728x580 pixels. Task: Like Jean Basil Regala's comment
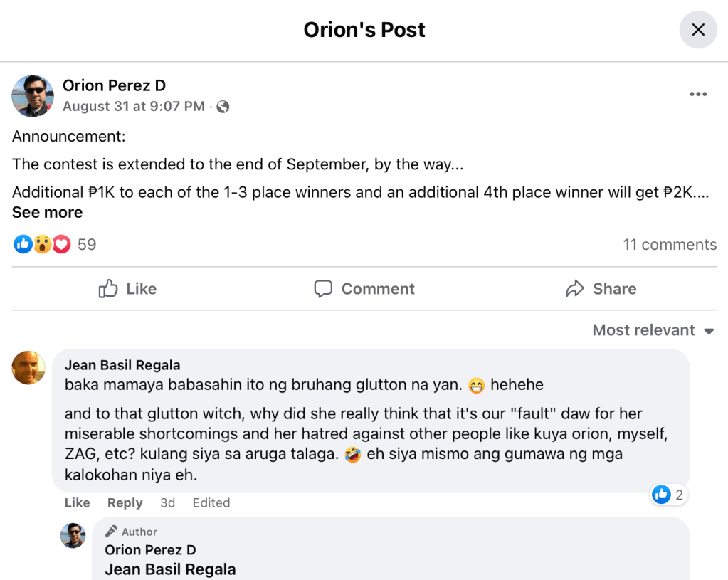pos(77,502)
